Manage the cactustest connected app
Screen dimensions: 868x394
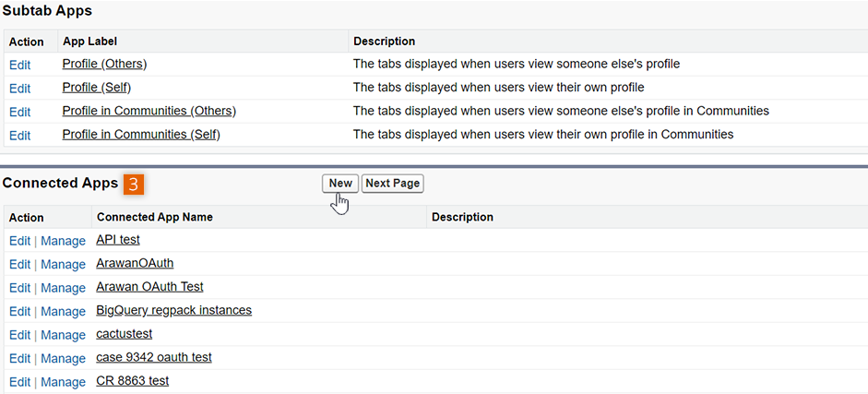63,335
